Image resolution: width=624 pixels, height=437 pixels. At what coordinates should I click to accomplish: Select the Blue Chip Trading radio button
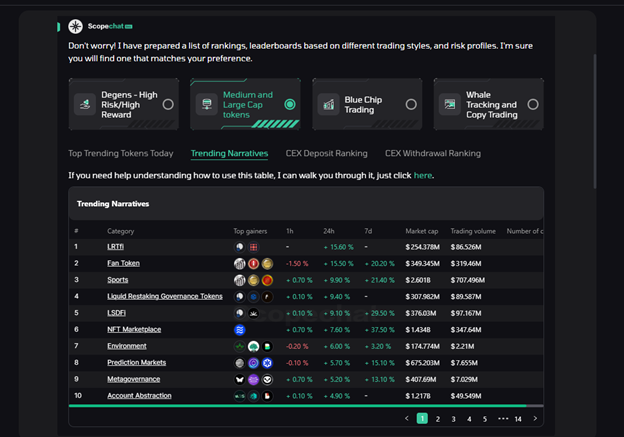411,104
